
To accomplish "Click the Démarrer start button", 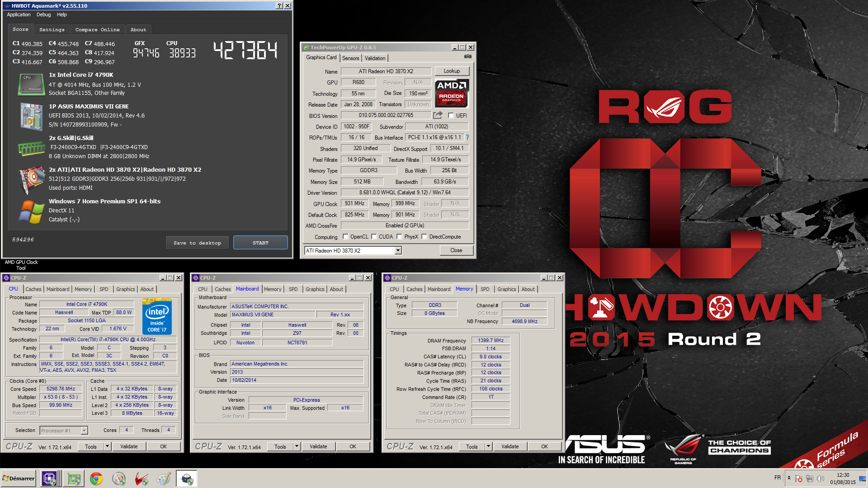I will 19,479.
